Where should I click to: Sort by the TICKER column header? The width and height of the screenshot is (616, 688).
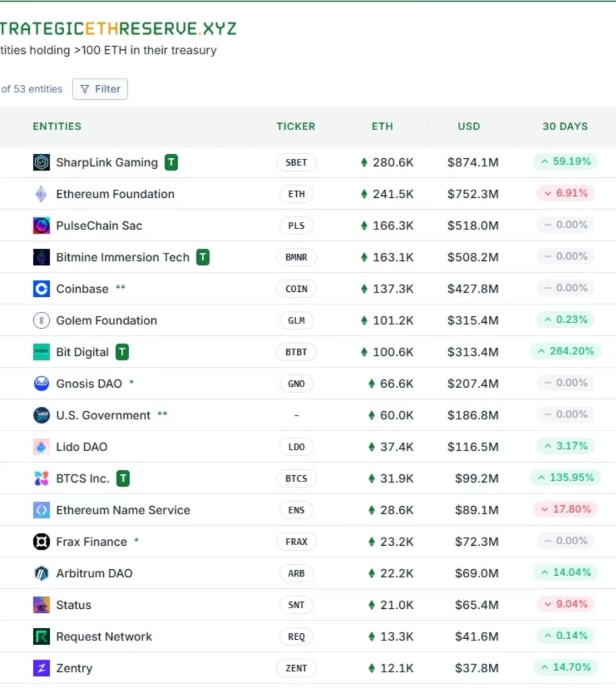[296, 127]
